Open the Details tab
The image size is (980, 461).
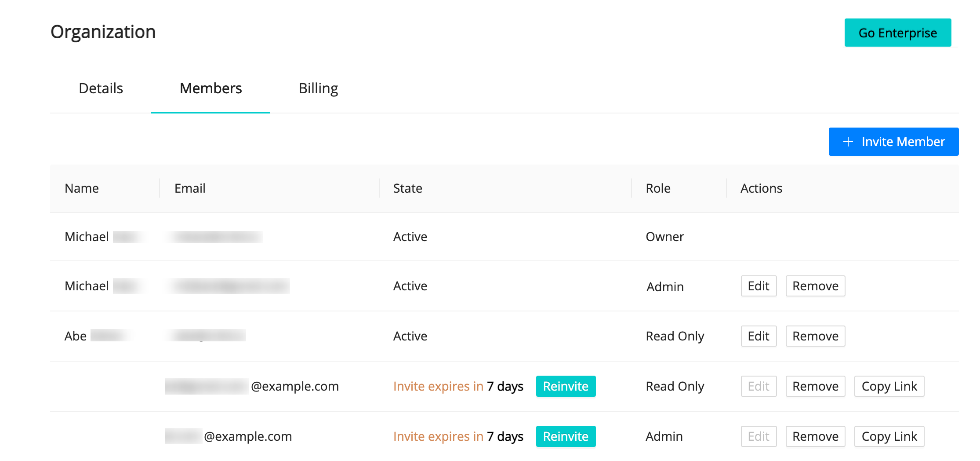(x=101, y=88)
